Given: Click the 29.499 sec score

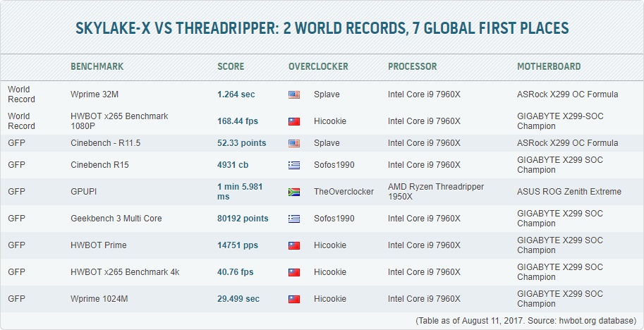Looking at the screenshot, I should point(238,299).
